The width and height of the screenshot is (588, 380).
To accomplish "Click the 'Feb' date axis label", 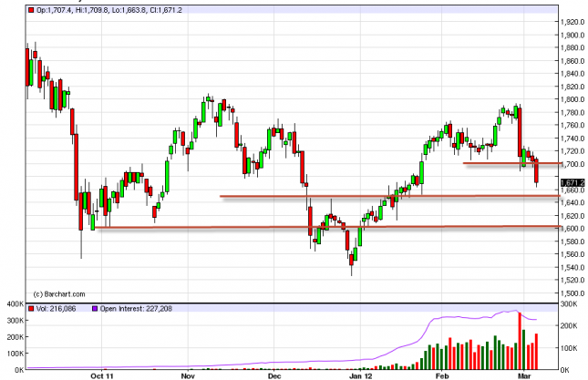I will (x=442, y=375).
